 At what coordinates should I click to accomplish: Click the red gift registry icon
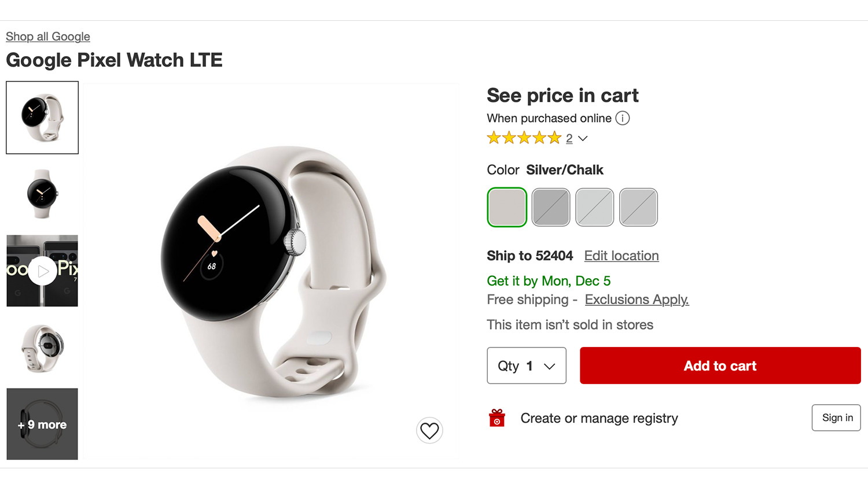(x=496, y=418)
